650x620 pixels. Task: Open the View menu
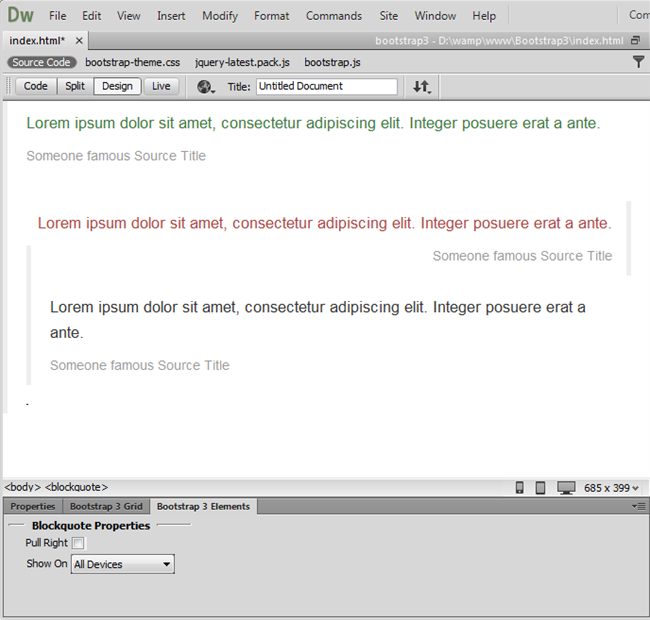pyautogui.click(x=129, y=16)
